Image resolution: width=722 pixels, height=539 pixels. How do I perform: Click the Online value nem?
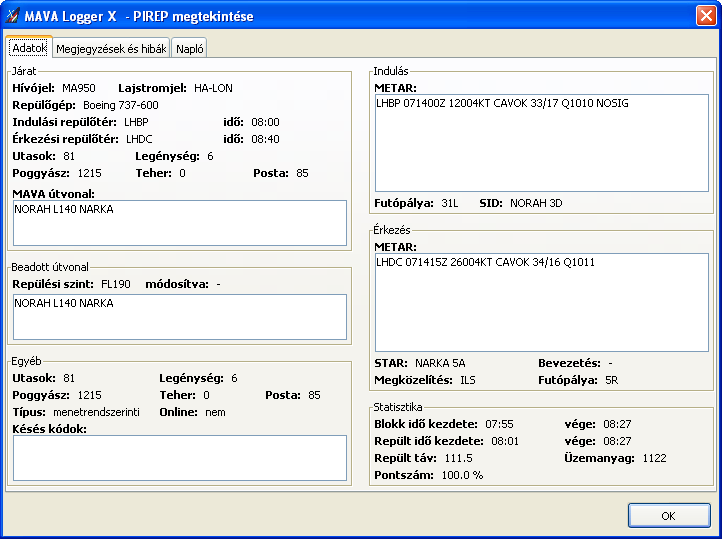(215, 412)
